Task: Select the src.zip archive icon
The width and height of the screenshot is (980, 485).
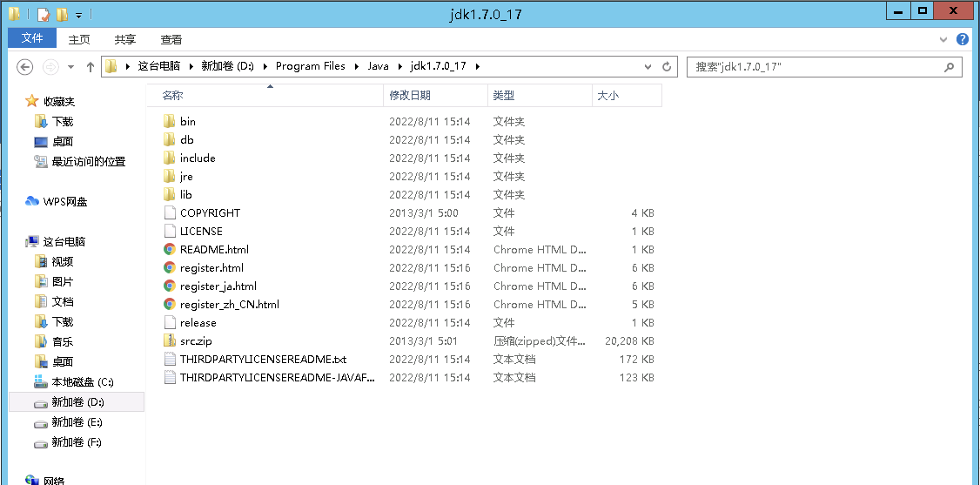Action: click(170, 341)
